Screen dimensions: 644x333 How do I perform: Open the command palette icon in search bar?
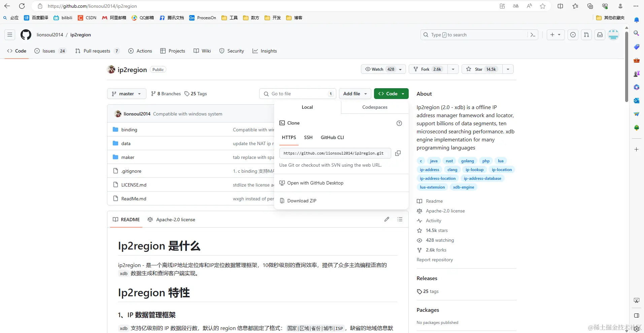(533, 35)
